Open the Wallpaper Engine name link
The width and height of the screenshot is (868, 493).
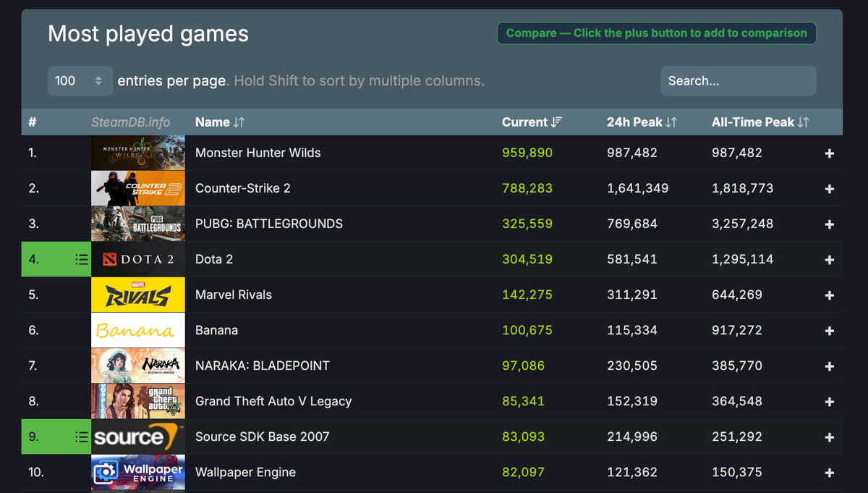tap(246, 472)
